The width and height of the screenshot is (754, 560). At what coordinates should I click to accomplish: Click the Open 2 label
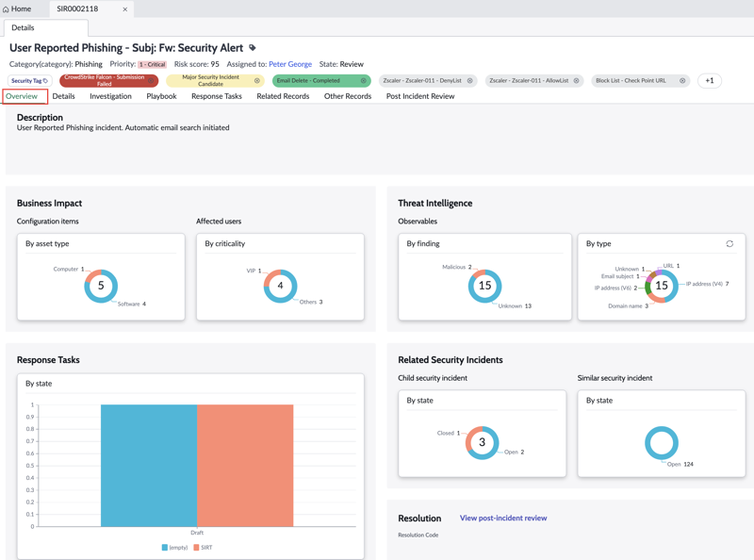coord(514,453)
